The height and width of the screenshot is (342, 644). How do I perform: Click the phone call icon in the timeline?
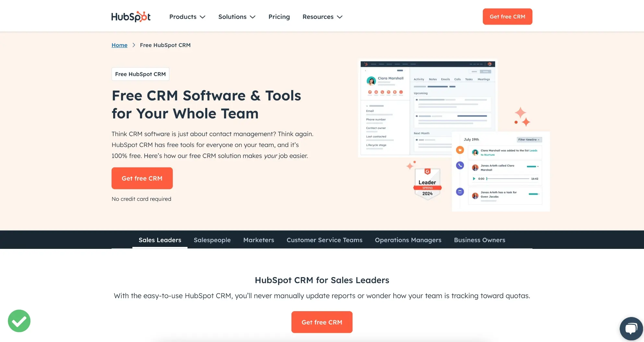click(x=460, y=165)
